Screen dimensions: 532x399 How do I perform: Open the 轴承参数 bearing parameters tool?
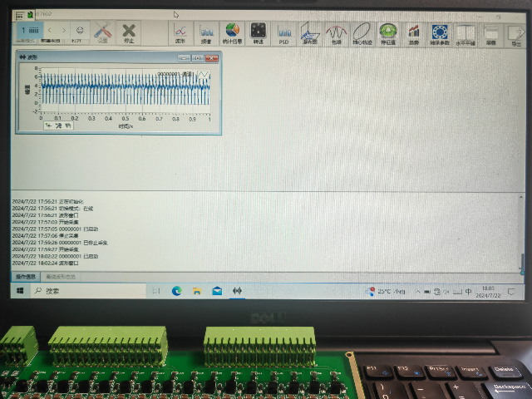(x=440, y=33)
